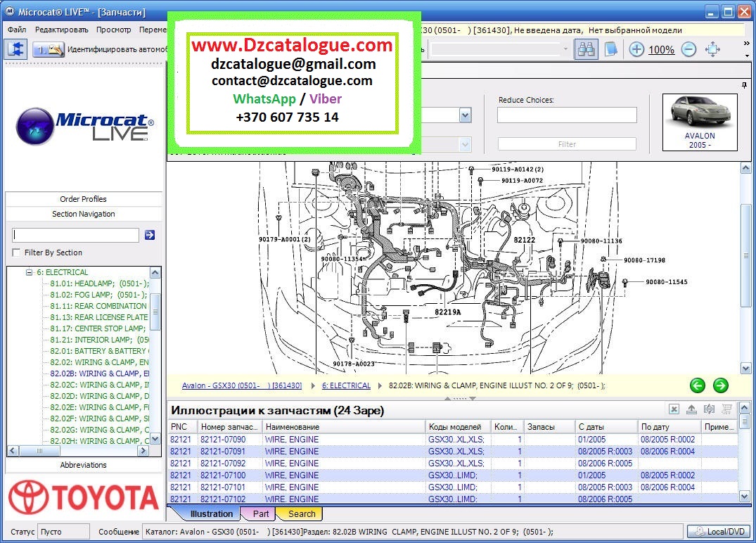This screenshot has height=543, width=756.
Task: Switch to the Illustration tab
Action: (x=211, y=513)
